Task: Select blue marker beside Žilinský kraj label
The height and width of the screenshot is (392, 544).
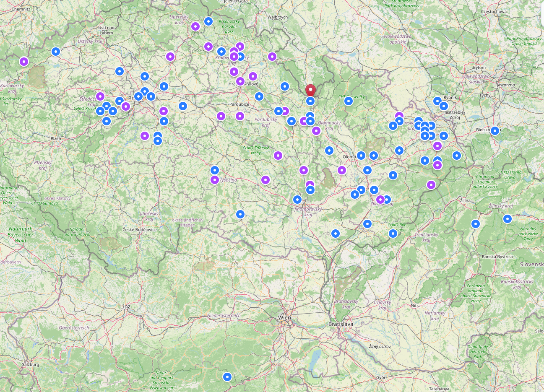Action: point(508,218)
